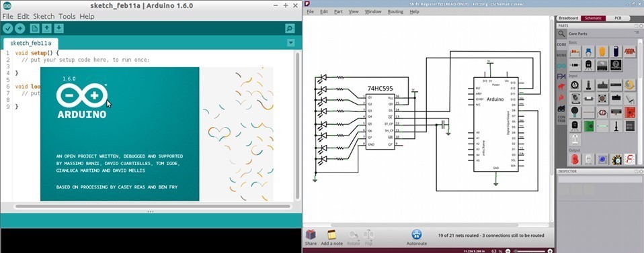Viewport: 644px width, 253px height.
Task: Select the CONTRIB parts bin
Action: click(561, 119)
